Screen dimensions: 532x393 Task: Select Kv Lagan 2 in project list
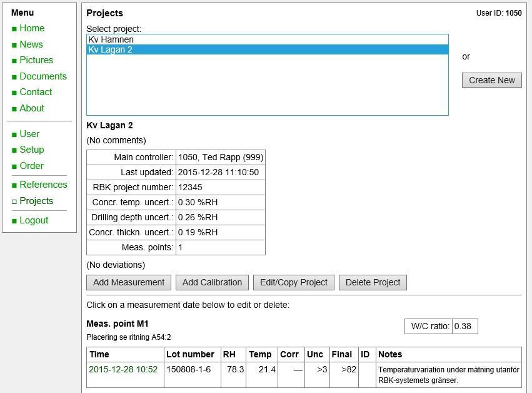[268, 49]
